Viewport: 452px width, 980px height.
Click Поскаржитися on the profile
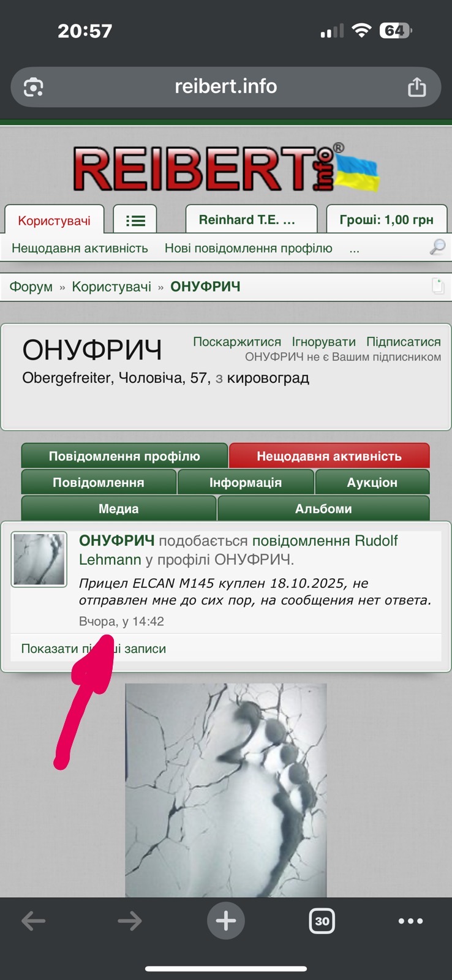pos(237,342)
